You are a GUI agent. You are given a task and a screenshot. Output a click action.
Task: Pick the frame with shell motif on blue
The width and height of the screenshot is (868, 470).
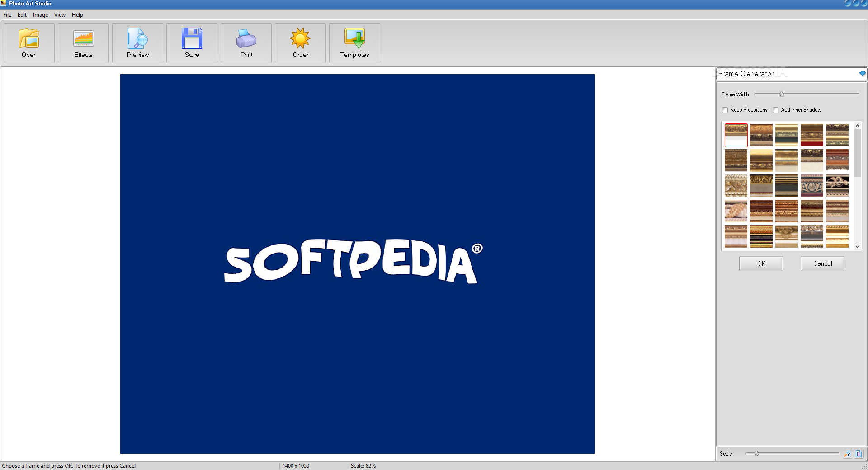pyautogui.click(x=812, y=186)
